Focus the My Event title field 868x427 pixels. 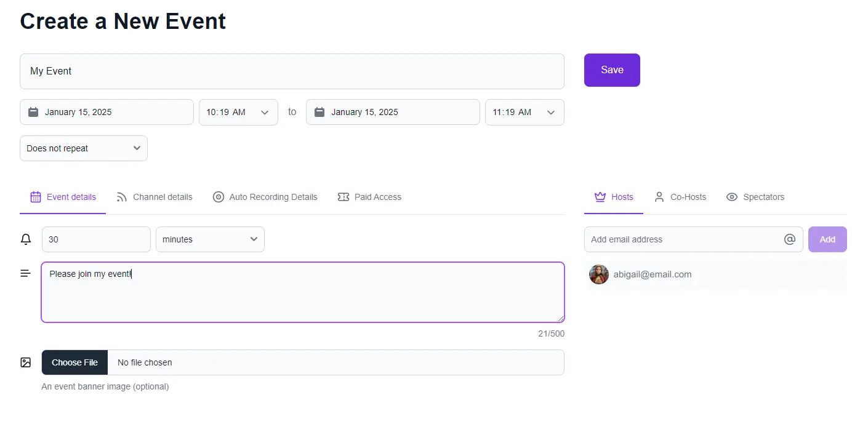tap(292, 71)
